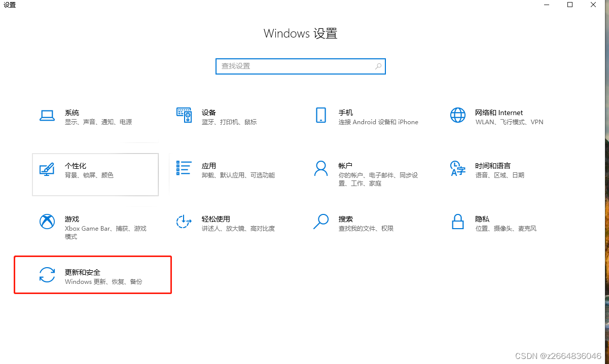Open the Ease of Access icon
This screenshot has width=609, height=364.
[x=184, y=222]
